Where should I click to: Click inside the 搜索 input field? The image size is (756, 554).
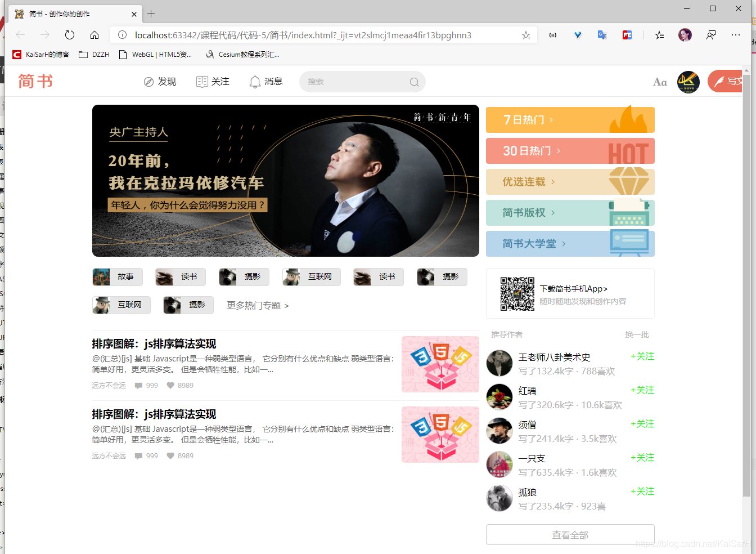point(349,82)
